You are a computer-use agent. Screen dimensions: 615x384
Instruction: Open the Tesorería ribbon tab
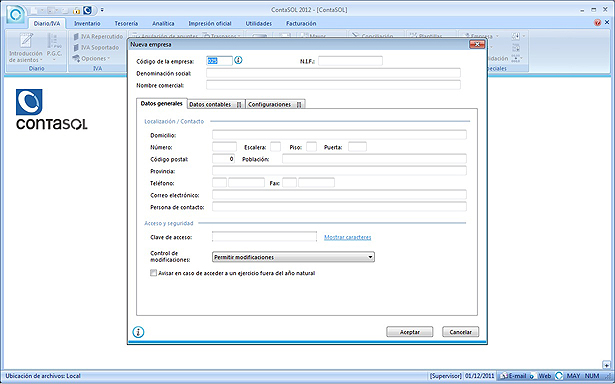point(126,24)
